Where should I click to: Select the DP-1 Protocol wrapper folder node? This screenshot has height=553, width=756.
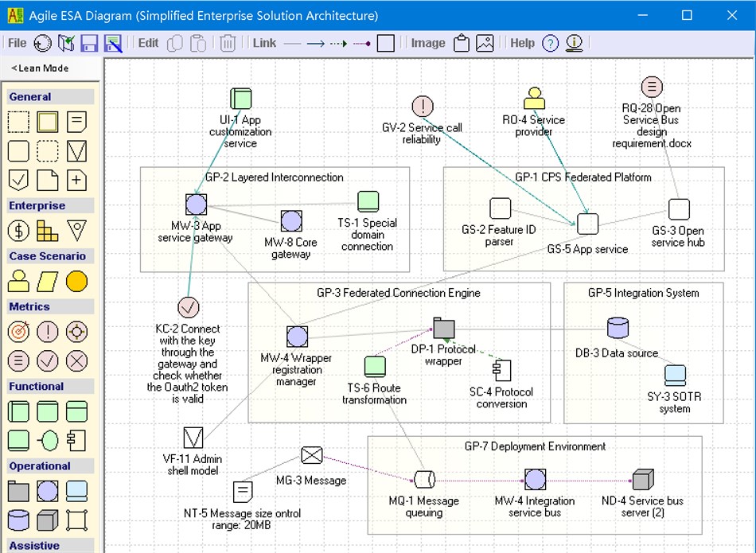tap(443, 329)
